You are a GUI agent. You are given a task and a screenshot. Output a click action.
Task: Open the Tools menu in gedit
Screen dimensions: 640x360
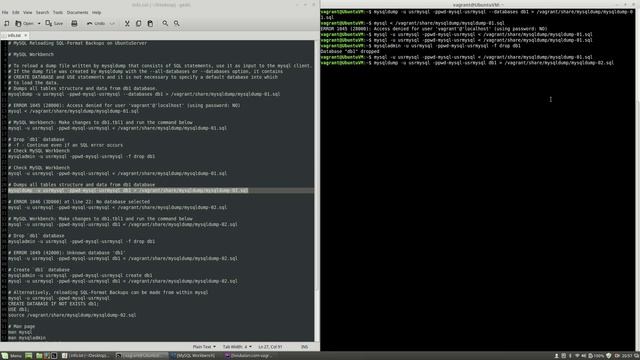click(x=58, y=13)
